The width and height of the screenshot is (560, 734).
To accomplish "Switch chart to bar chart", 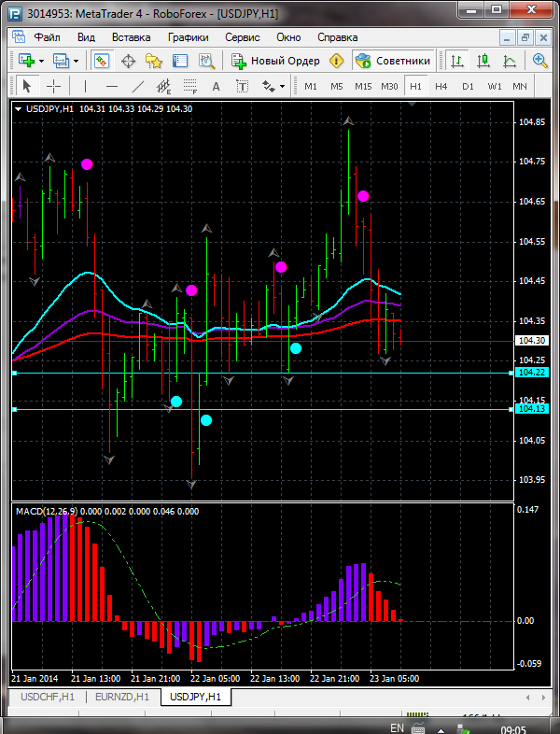I will (457, 61).
